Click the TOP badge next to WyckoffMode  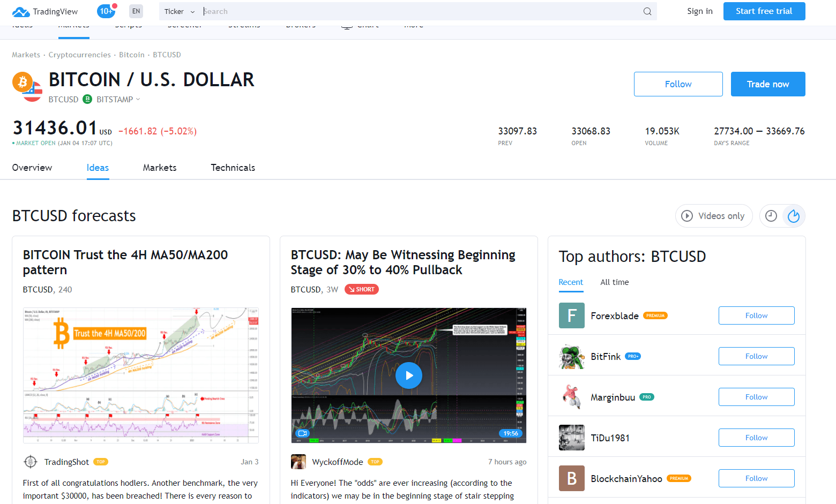[x=375, y=462]
